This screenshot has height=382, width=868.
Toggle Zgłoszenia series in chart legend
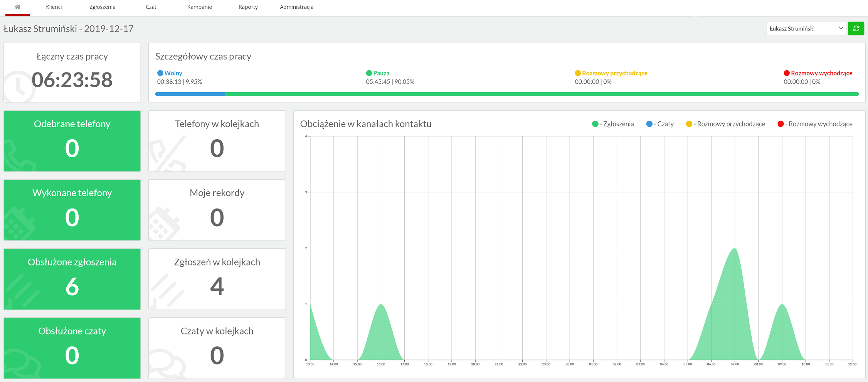tap(613, 124)
